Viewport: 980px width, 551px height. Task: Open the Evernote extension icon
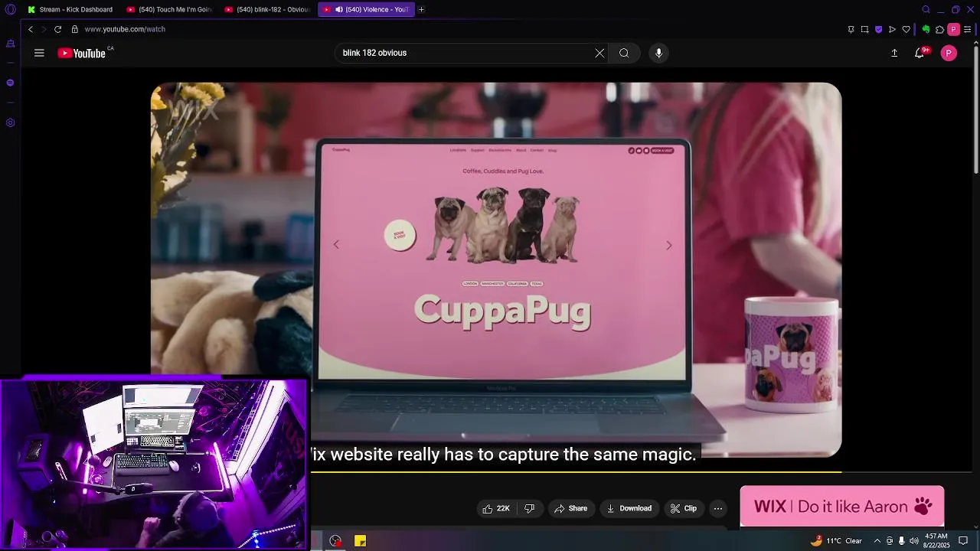tap(926, 29)
